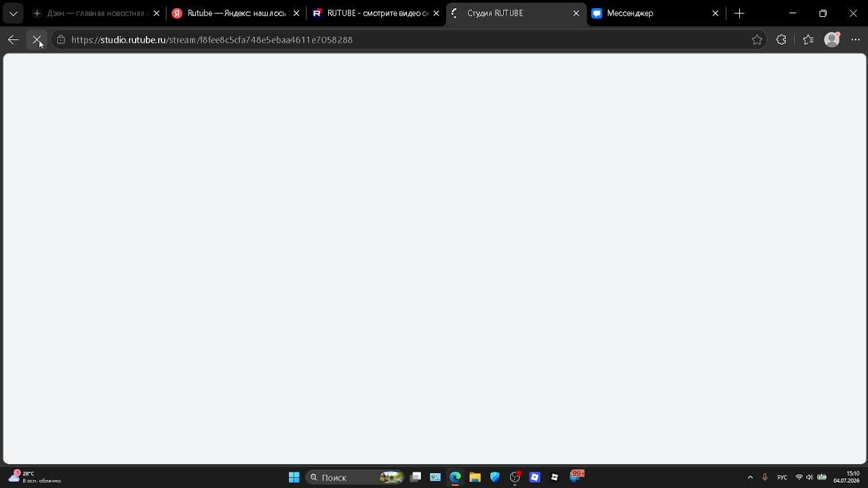Close the RUTUBE - смотрите видео tab
Image resolution: width=868 pixels, height=488 pixels.
pyautogui.click(x=436, y=13)
